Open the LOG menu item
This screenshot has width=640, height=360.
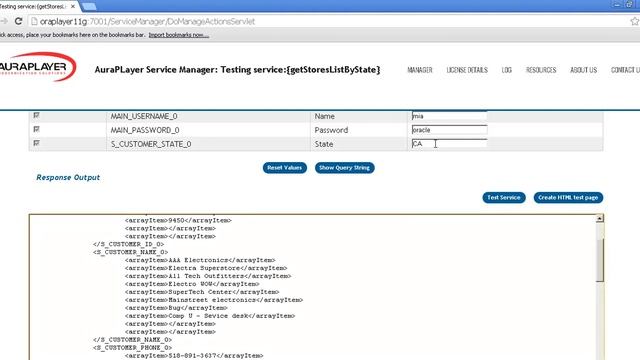coord(507,70)
